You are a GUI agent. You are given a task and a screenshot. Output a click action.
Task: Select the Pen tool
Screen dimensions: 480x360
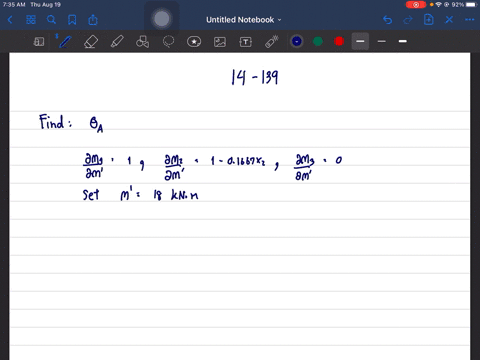(65, 42)
